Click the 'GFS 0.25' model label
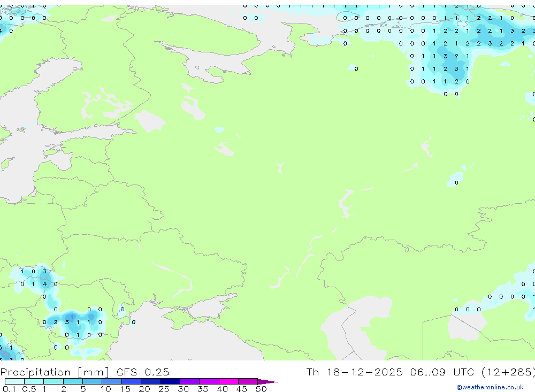Viewport: 535px width, 392px height. coord(143,372)
